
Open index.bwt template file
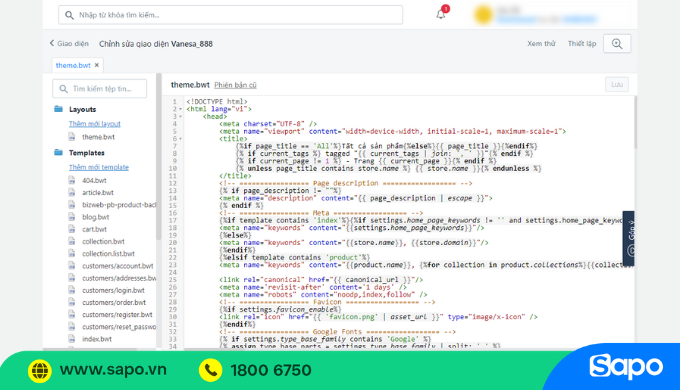[97, 338]
